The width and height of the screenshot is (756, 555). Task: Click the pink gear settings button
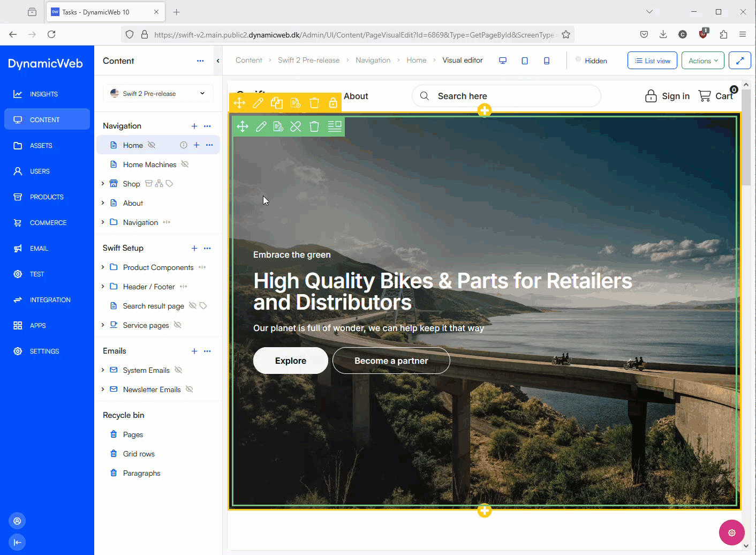731,532
